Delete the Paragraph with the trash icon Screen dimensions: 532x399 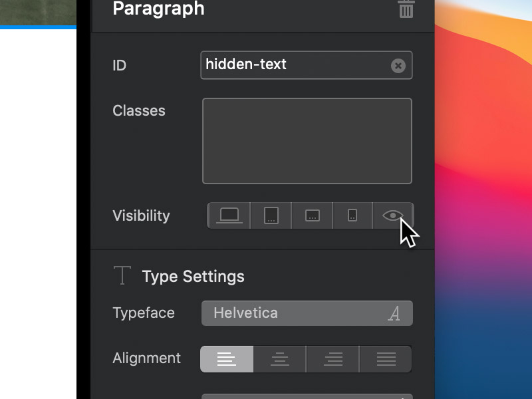coord(406,9)
